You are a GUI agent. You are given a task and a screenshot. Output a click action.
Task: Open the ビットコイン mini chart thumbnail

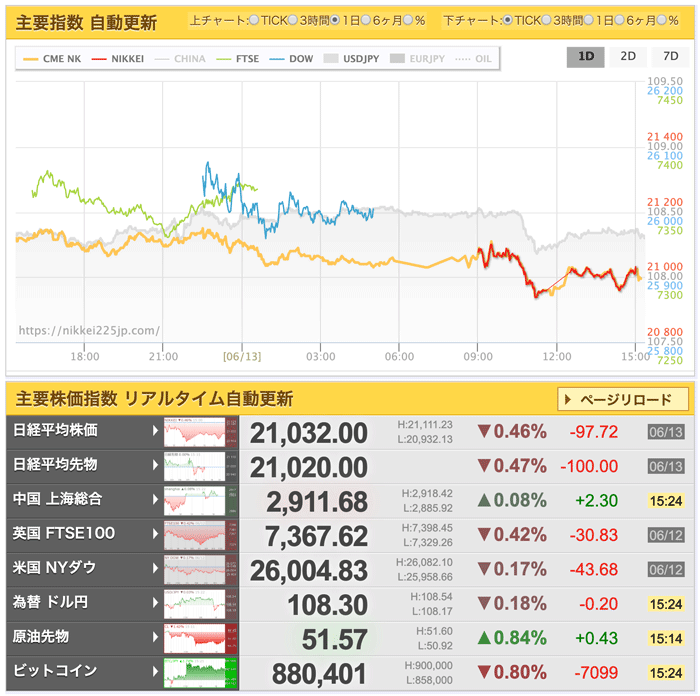tap(201, 671)
